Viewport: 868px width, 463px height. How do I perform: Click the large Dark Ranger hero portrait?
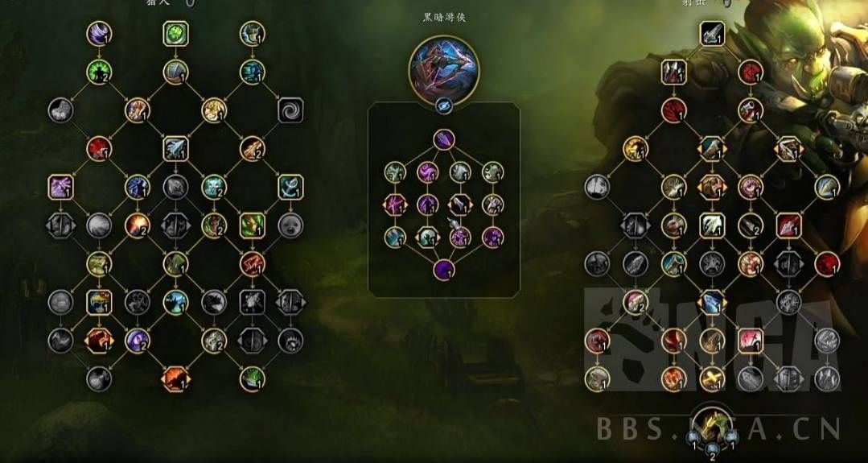444,70
